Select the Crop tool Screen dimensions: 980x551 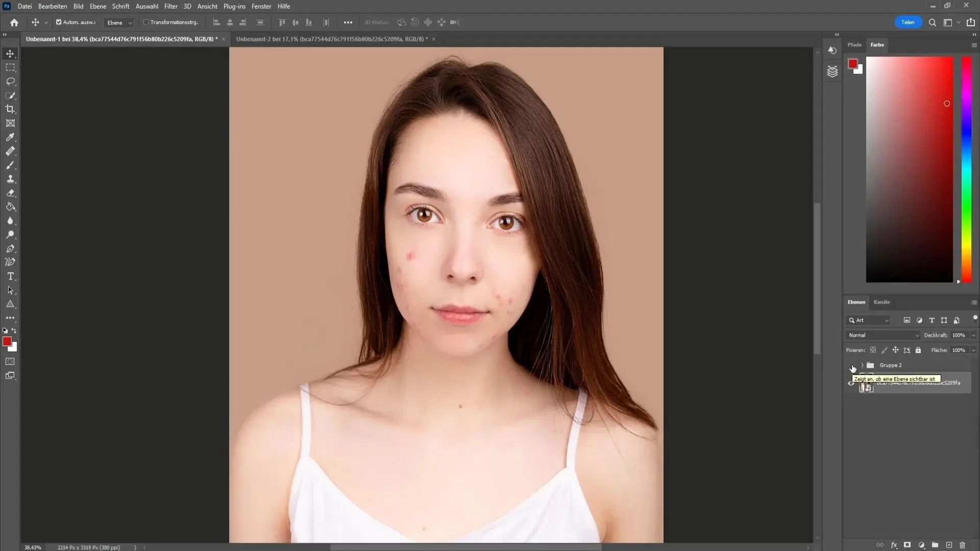[x=10, y=109]
